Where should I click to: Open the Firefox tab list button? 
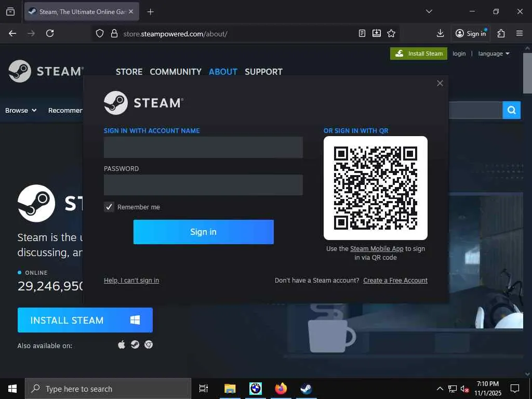(10, 11)
